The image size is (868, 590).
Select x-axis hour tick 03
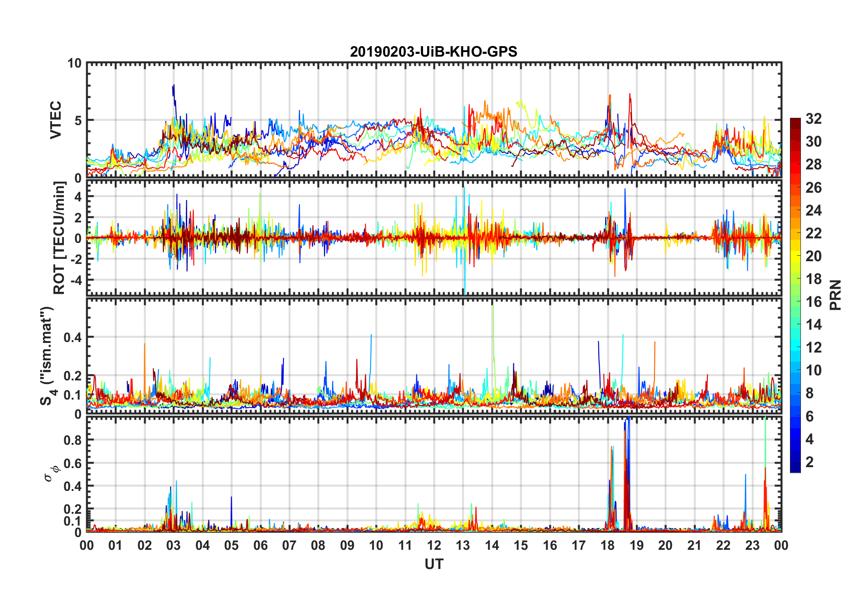(173, 545)
